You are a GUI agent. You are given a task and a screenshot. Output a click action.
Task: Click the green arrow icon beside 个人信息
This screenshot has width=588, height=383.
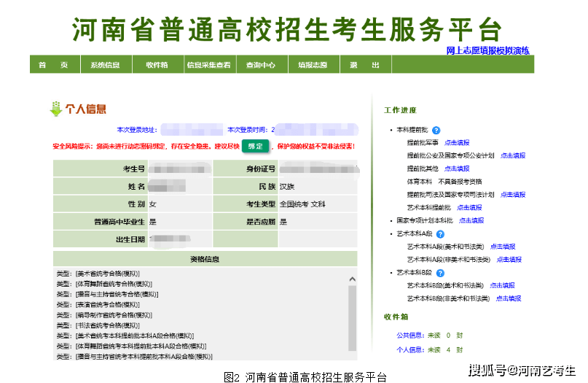pyautogui.click(x=56, y=109)
